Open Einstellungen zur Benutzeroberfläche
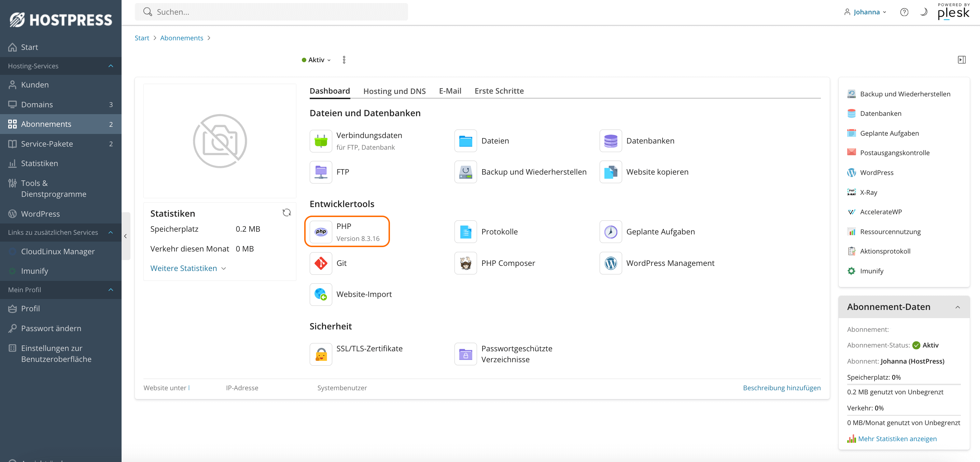The image size is (980, 462). [61, 354]
